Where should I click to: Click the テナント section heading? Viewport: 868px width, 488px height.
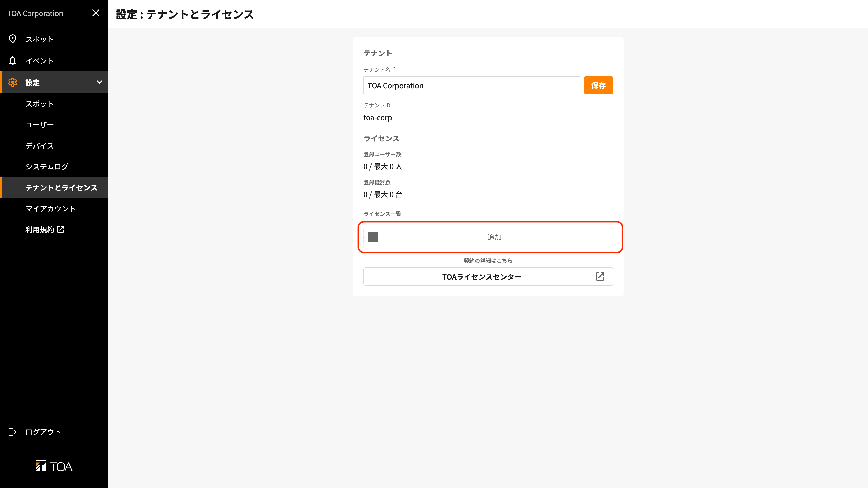coord(377,53)
